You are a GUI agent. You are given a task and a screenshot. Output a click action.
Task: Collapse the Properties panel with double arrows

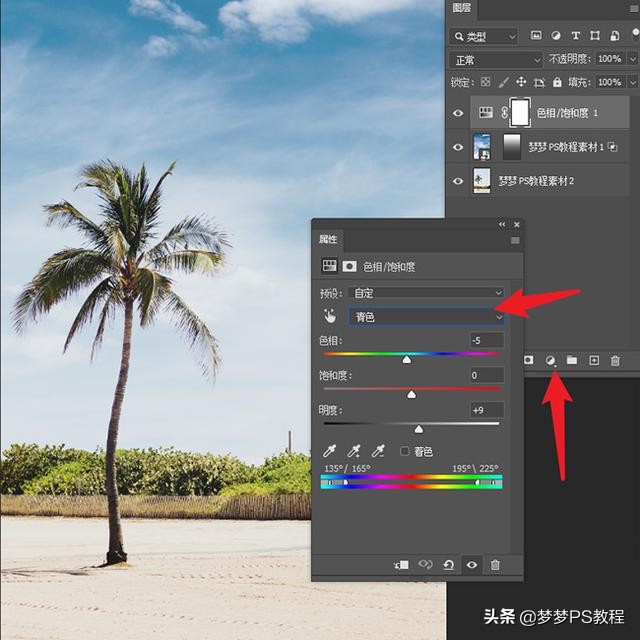tap(502, 224)
